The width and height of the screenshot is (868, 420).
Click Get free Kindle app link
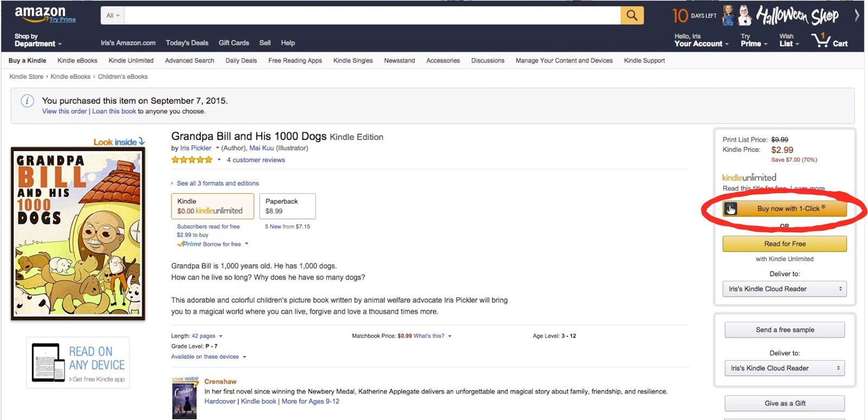[x=98, y=379]
